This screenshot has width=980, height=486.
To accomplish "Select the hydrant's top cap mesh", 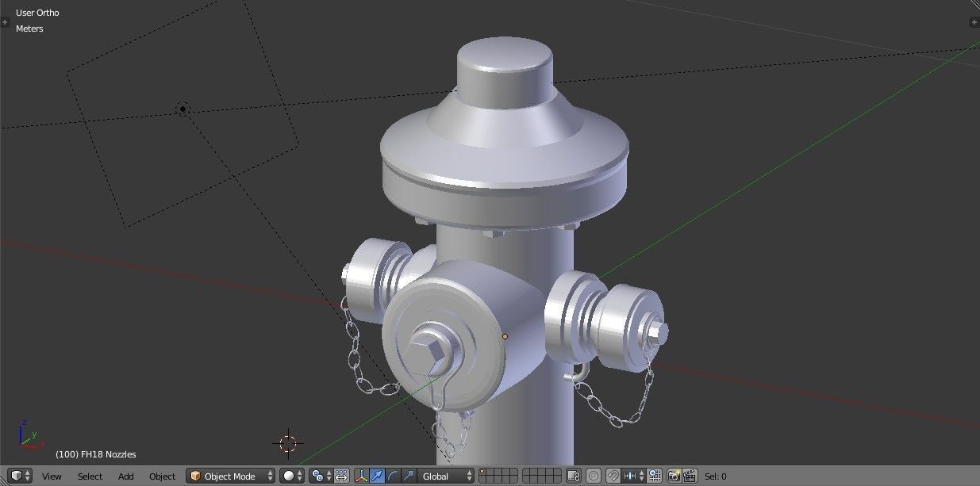I will point(504,71).
